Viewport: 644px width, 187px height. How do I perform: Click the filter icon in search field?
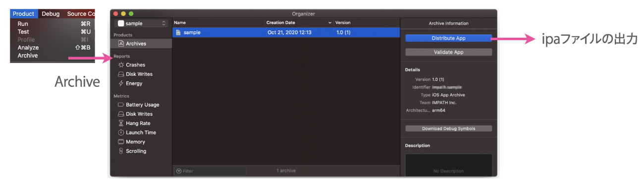(179, 171)
